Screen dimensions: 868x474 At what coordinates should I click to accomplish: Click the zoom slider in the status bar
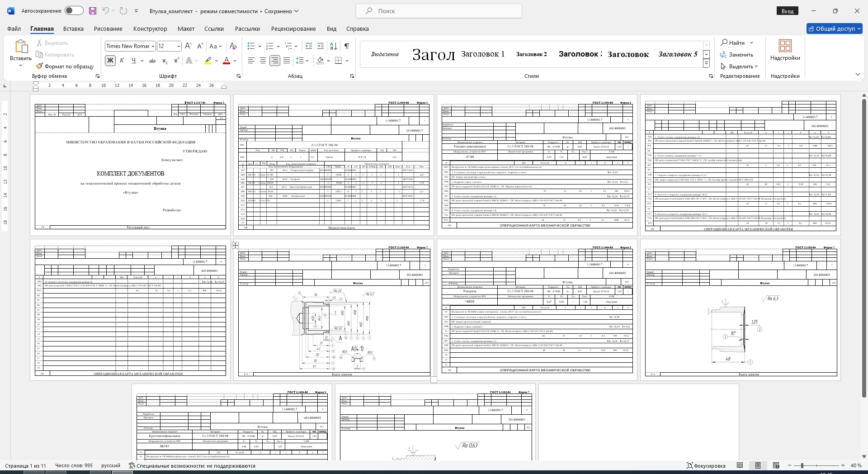802,465
